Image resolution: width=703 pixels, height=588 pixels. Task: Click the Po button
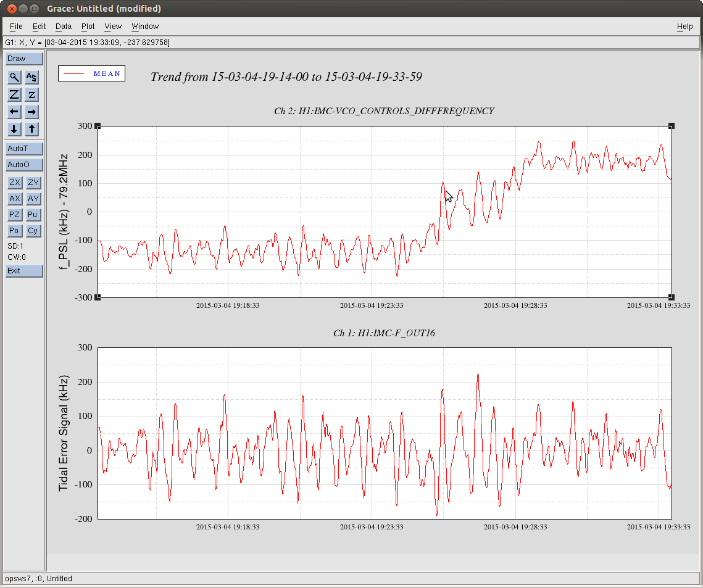(x=15, y=231)
